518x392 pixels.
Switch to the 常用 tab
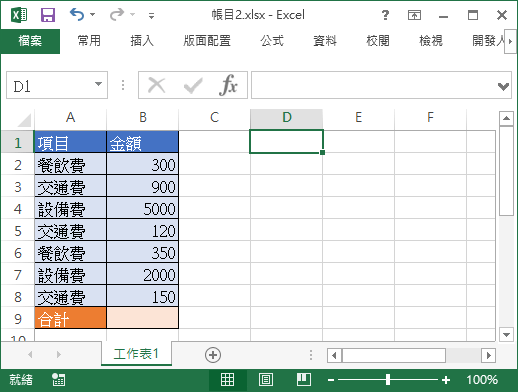pos(89,41)
